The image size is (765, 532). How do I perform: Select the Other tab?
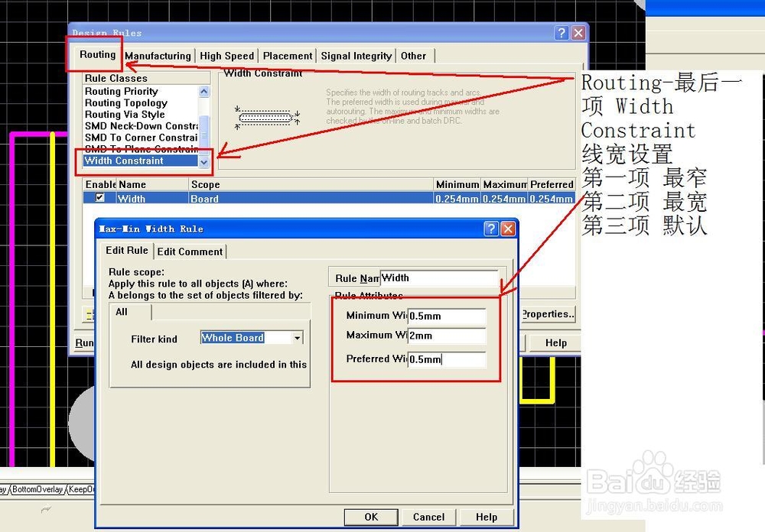pyautogui.click(x=413, y=56)
